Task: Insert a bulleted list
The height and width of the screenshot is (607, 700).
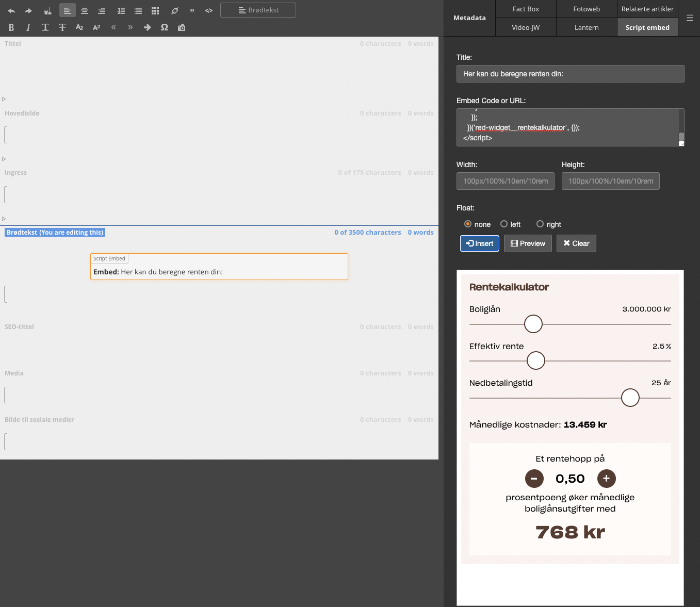Action: pos(138,10)
